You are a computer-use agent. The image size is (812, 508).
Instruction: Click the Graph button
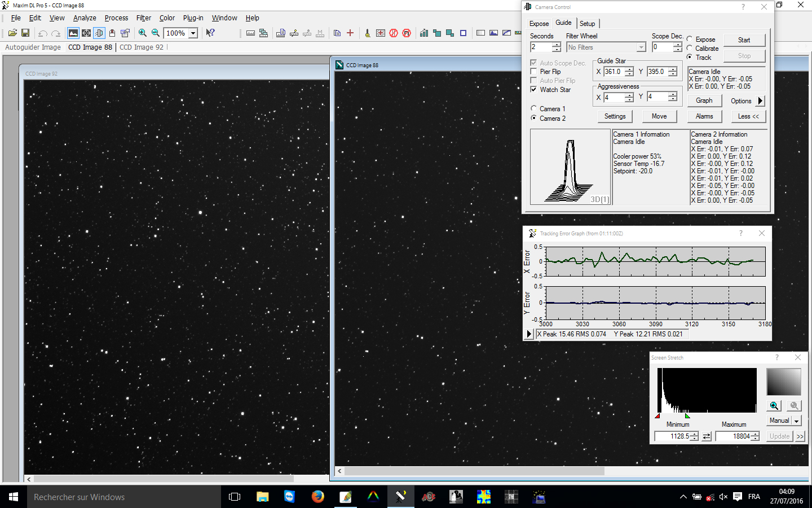(704, 100)
